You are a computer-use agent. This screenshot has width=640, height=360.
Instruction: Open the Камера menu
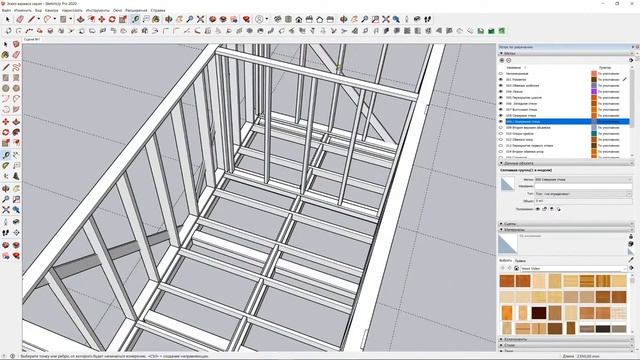point(51,10)
